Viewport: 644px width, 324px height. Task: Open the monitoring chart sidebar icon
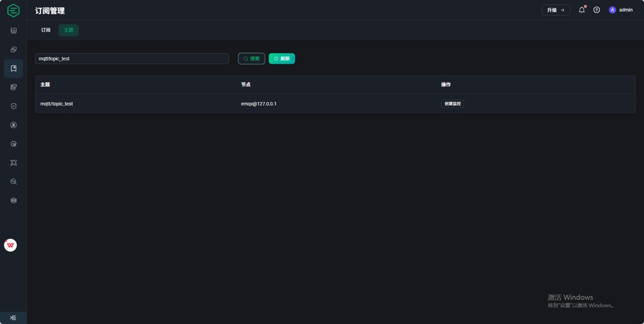click(x=14, y=30)
